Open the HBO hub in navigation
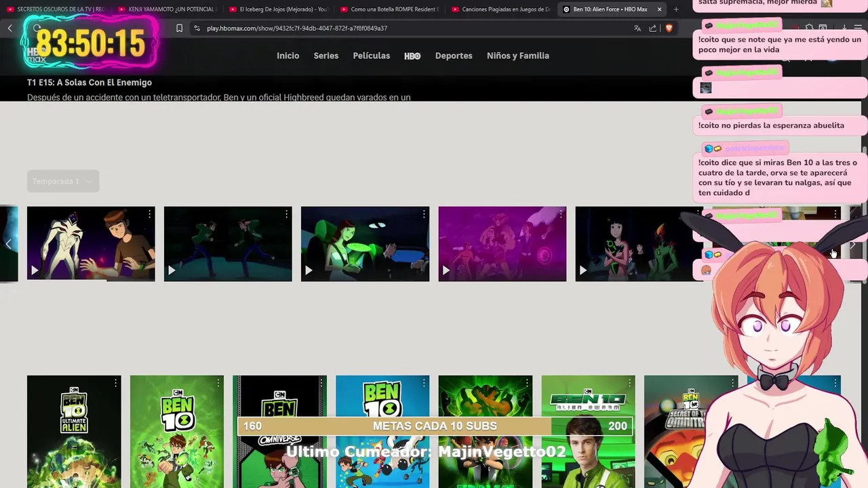The width and height of the screenshot is (868, 488). 412,56
